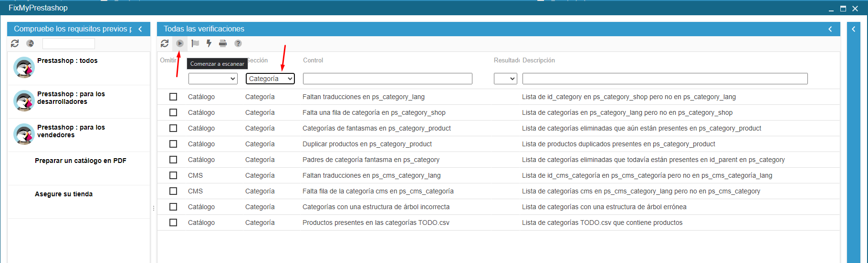Open the Resultado filter dropdown
The width and height of the screenshot is (868, 263).
[x=505, y=79]
